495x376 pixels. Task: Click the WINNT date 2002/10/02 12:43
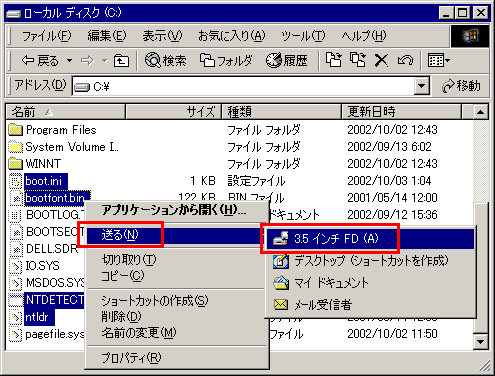392,164
